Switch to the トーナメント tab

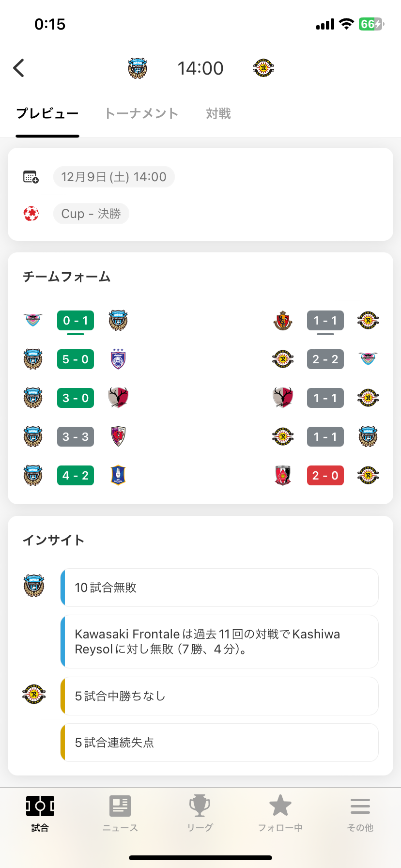pos(141,113)
